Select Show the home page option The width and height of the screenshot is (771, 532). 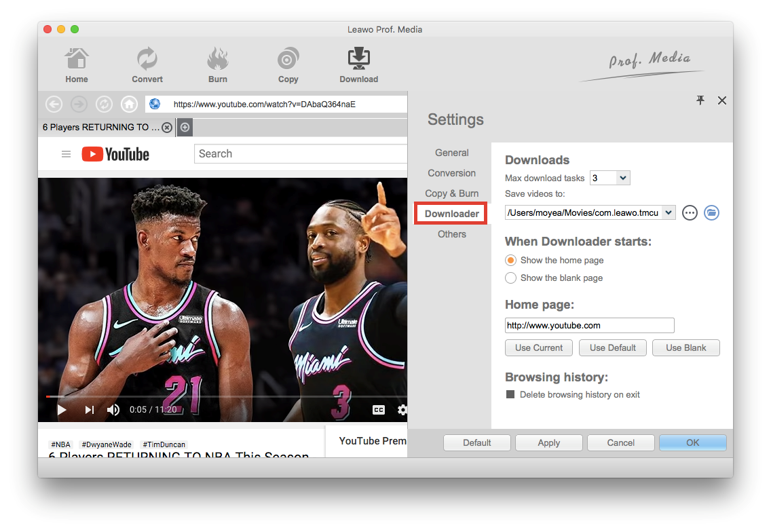[x=511, y=261]
